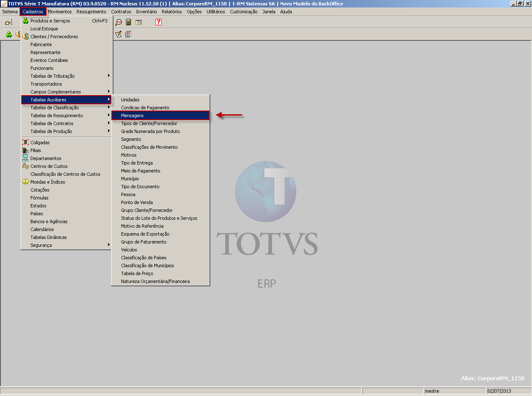Open the Customização menu
The height and width of the screenshot is (396, 532).
click(244, 12)
